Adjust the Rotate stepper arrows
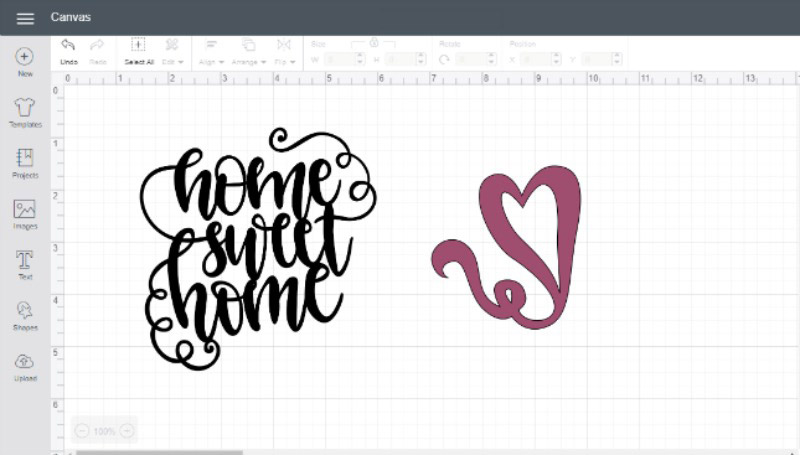The width and height of the screenshot is (800, 455). [x=492, y=60]
